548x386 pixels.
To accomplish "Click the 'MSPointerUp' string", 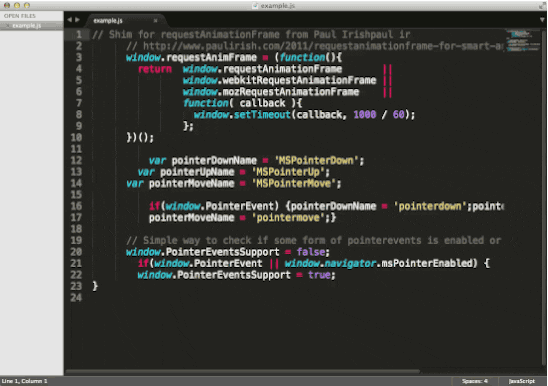I will pyautogui.click(x=288, y=172).
